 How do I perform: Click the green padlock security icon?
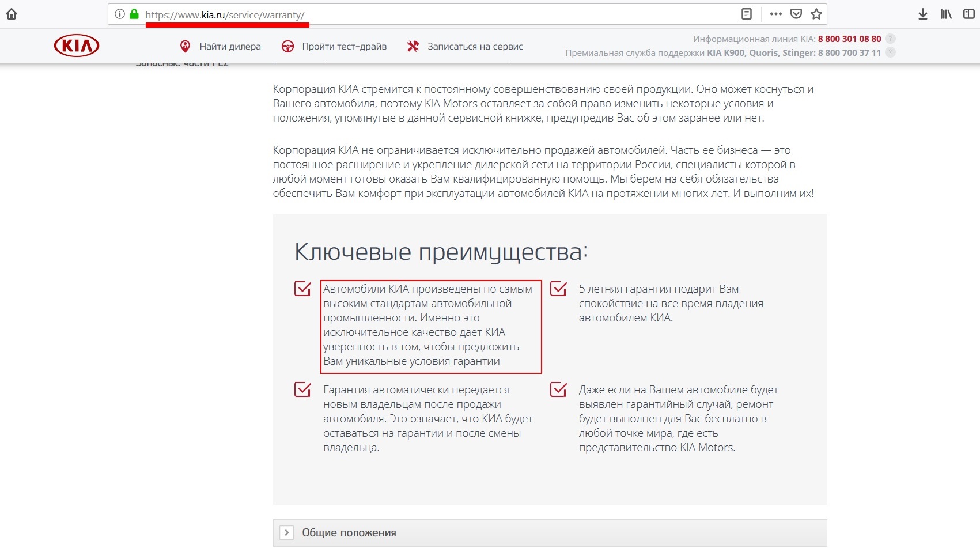click(134, 14)
